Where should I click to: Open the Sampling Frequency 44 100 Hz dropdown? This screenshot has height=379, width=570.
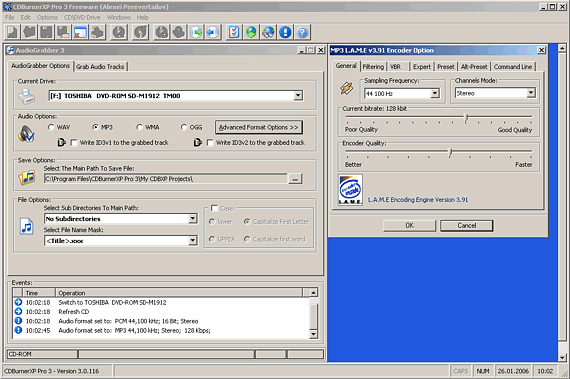point(435,93)
